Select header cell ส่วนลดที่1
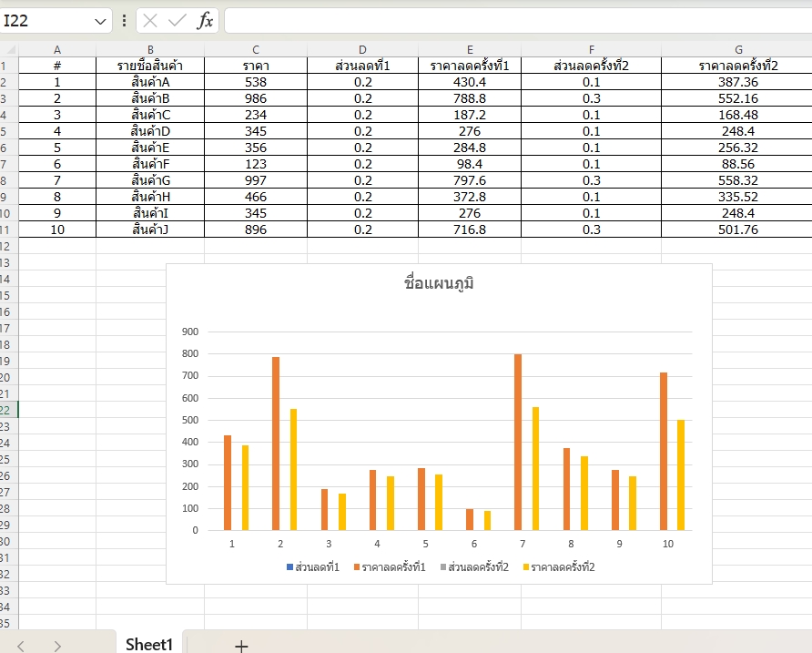Image resolution: width=812 pixels, height=653 pixels. pyautogui.click(x=362, y=66)
